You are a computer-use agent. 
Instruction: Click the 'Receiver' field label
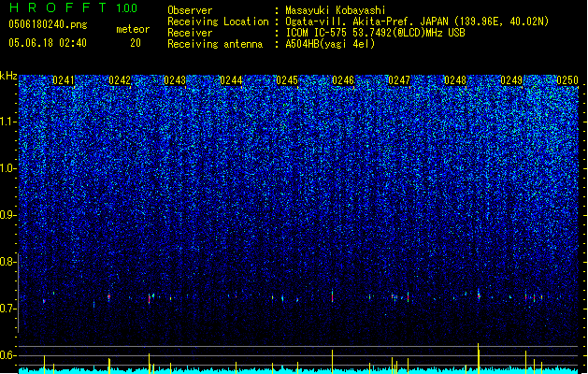[x=190, y=33]
